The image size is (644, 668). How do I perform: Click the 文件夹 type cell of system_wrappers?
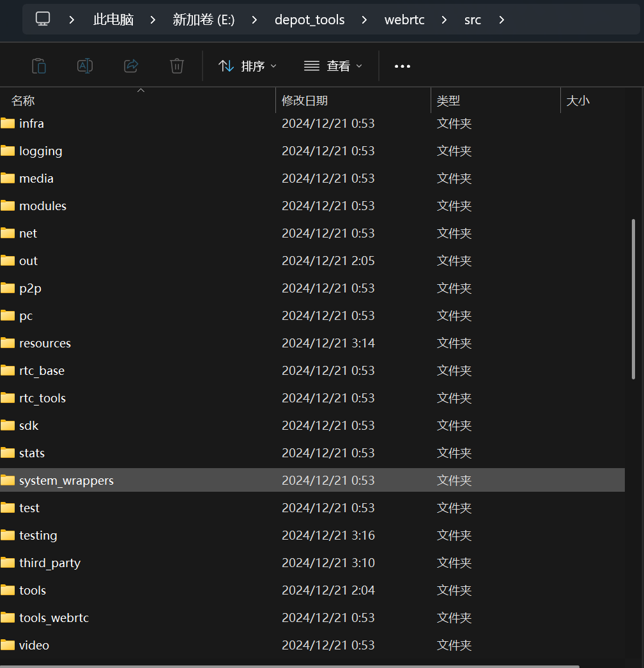(454, 480)
